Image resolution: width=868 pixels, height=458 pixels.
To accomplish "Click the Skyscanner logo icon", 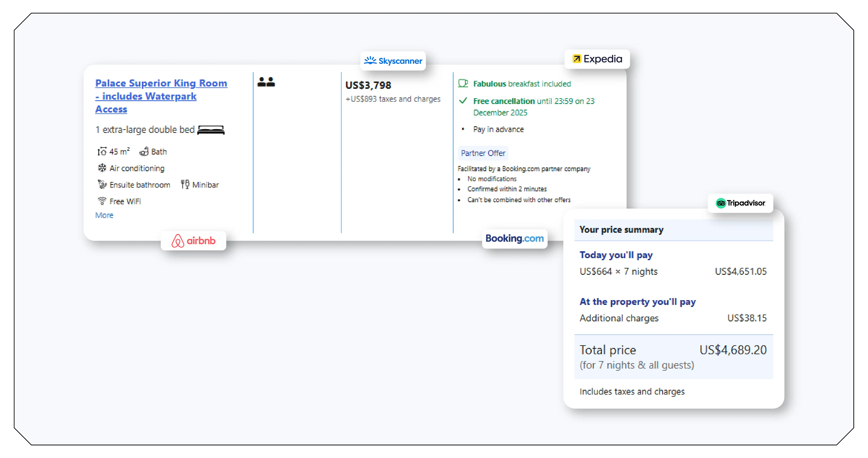I will coord(371,61).
